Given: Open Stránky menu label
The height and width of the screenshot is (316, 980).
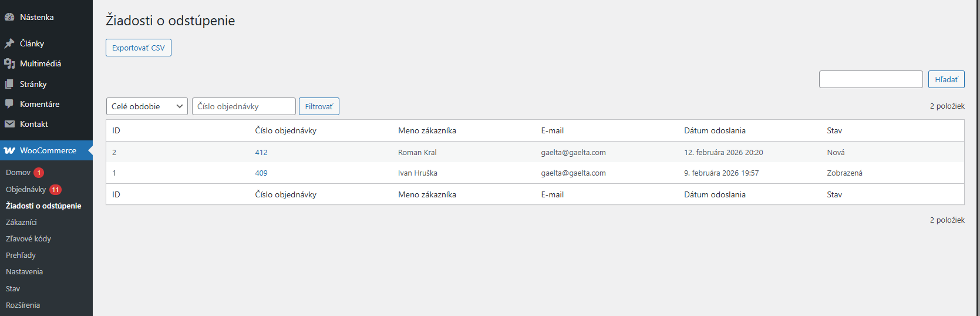Looking at the screenshot, I should [33, 84].
